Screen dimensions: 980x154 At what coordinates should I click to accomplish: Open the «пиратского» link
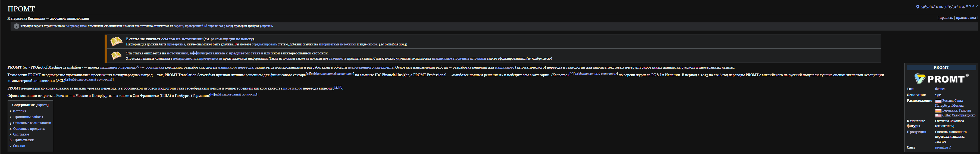293,88
